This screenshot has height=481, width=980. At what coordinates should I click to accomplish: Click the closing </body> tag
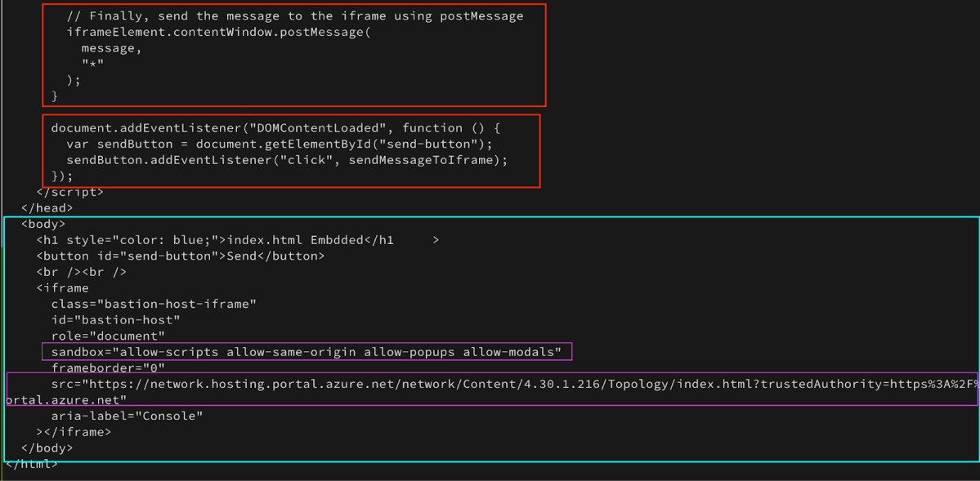(x=47, y=448)
